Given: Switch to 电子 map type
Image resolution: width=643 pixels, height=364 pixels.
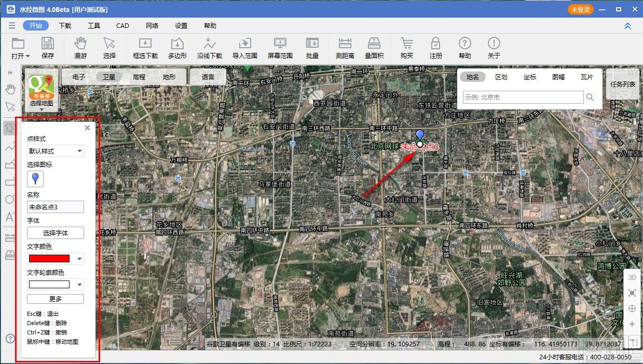Looking at the screenshot, I should click(79, 77).
